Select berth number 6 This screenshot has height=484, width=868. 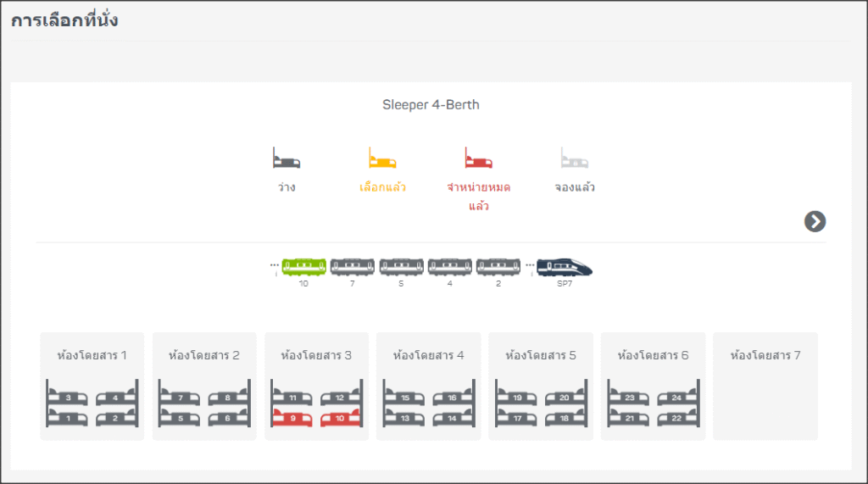click(x=224, y=418)
